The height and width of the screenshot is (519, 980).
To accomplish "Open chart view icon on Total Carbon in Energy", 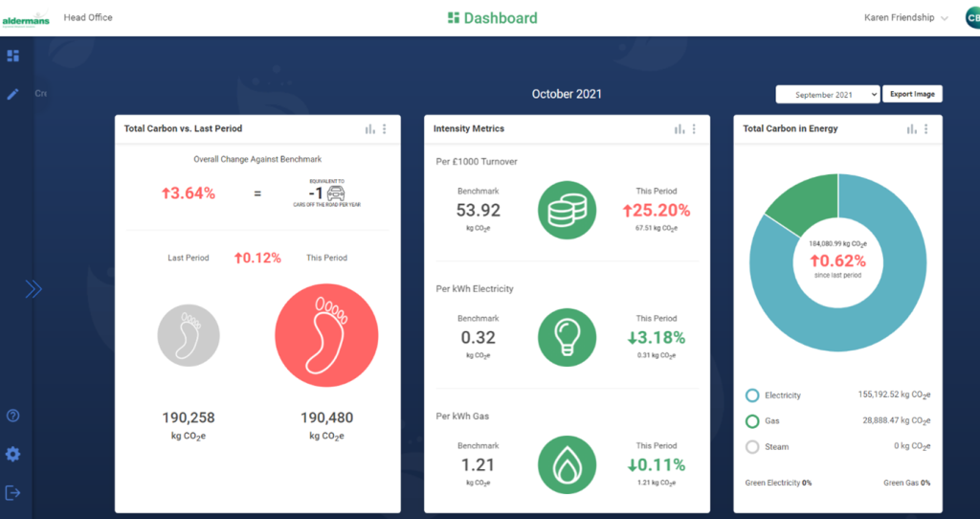I will [912, 129].
